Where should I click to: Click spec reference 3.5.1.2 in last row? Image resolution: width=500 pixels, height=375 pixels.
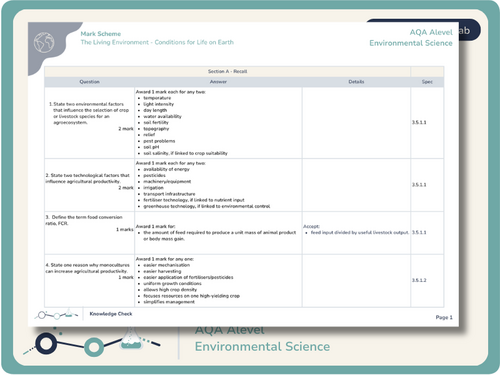coord(419,280)
